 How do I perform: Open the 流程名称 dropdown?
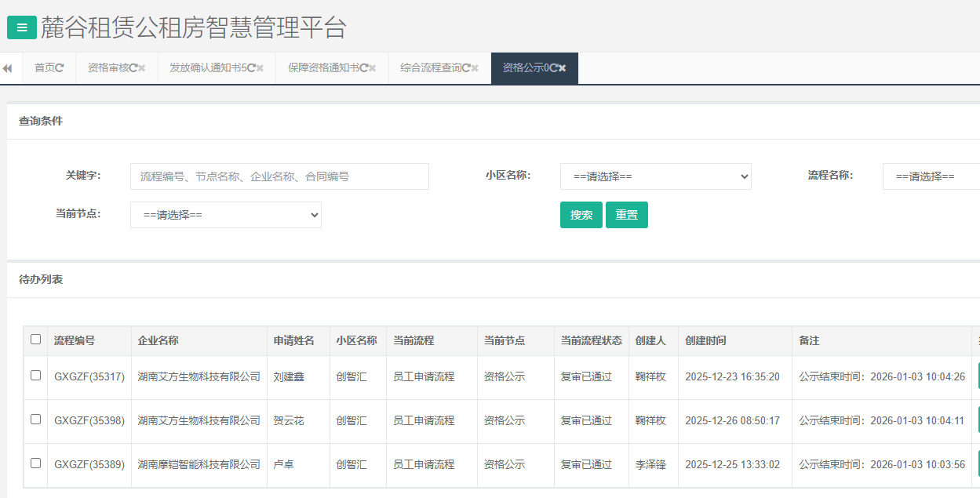(x=931, y=176)
